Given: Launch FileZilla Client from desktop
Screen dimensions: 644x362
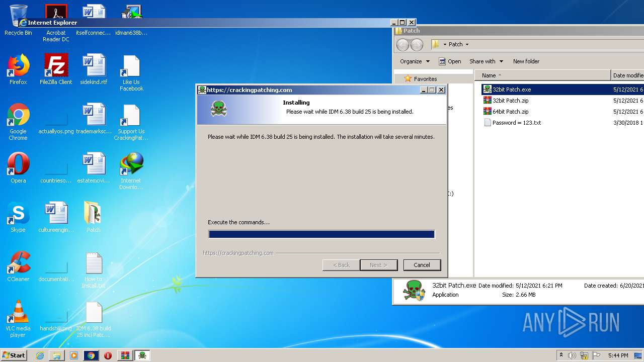Looking at the screenshot, I should click(56, 69).
